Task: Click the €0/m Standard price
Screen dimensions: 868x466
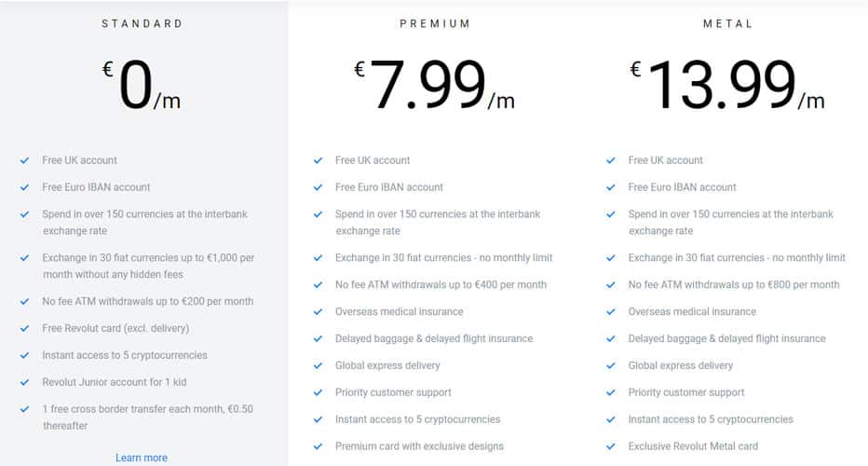Action: (x=142, y=85)
